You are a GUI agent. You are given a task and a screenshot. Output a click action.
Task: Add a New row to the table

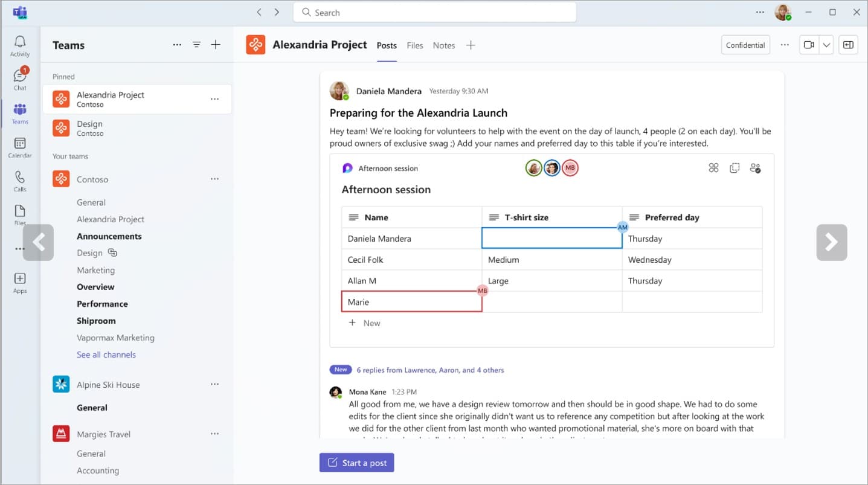pos(365,323)
